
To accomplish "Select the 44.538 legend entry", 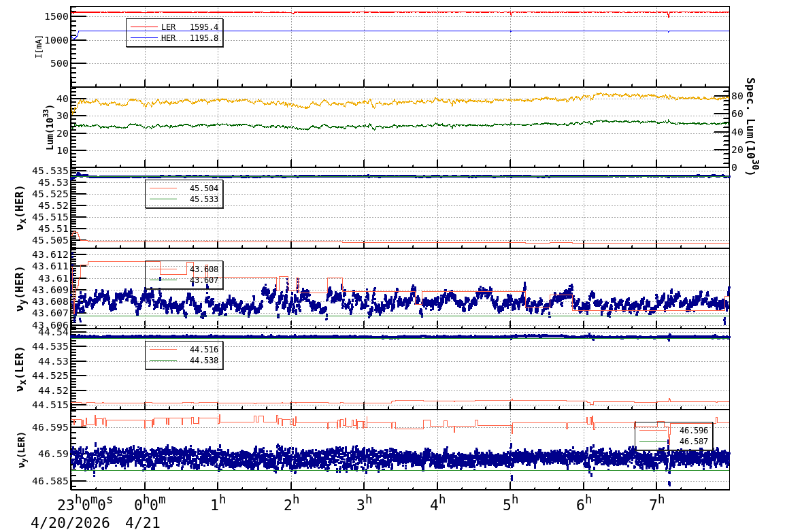I will coord(184,361).
